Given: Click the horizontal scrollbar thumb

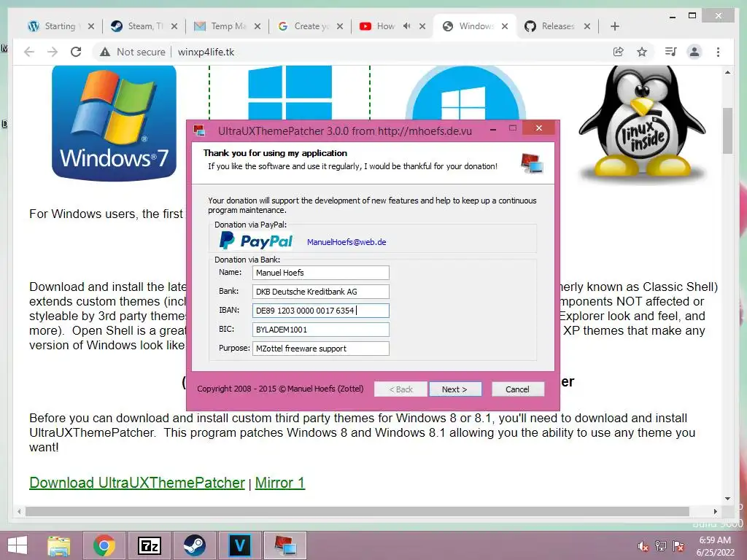Looking at the screenshot, I should click(x=357, y=511).
